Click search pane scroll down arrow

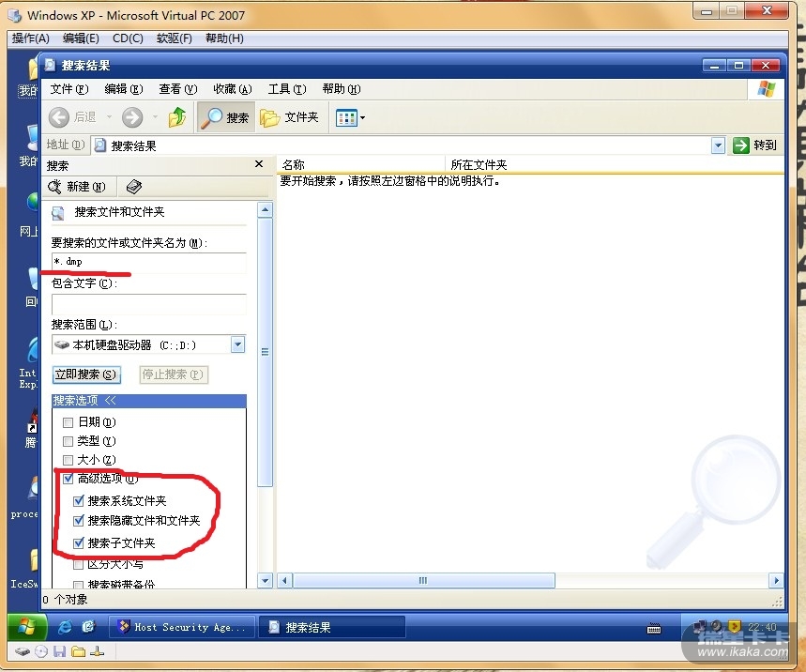265,581
